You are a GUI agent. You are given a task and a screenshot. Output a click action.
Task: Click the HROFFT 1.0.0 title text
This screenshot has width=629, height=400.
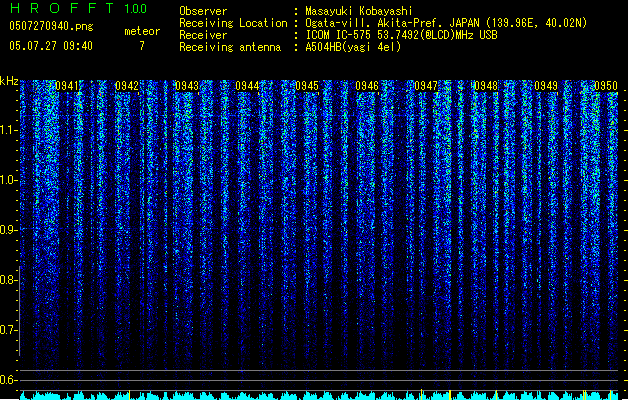(x=78, y=8)
